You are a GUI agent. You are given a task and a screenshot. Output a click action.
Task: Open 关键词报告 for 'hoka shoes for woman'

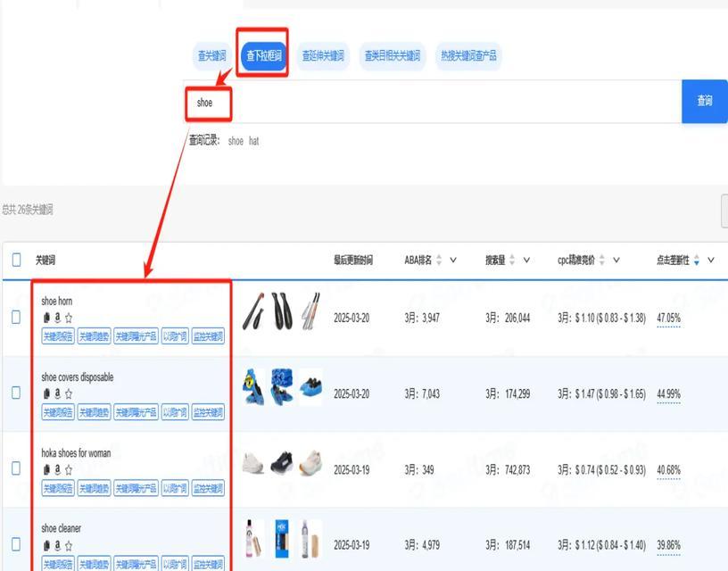point(58,488)
